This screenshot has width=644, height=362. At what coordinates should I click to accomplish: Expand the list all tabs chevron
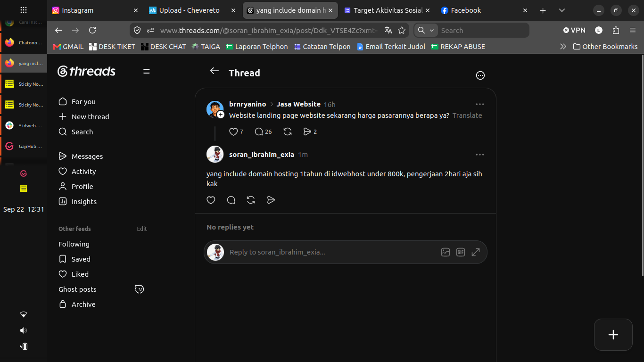click(x=561, y=10)
